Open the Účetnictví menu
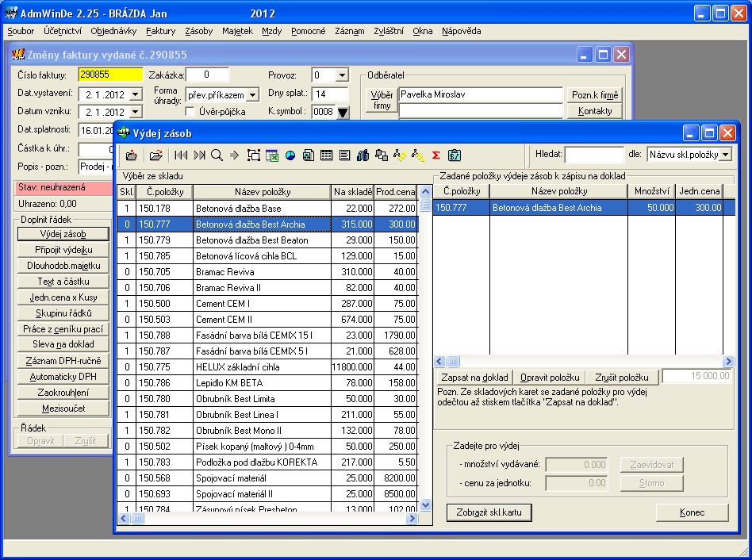752x560 pixels. point(63,31)
